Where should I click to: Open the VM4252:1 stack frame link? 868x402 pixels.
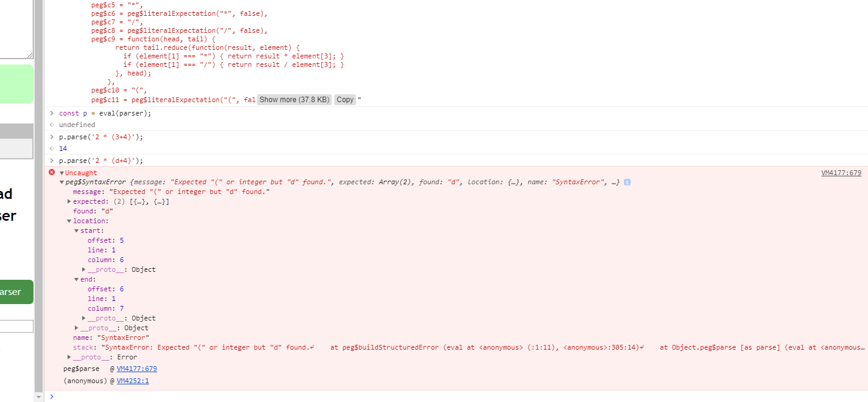(x=133, y=381)
